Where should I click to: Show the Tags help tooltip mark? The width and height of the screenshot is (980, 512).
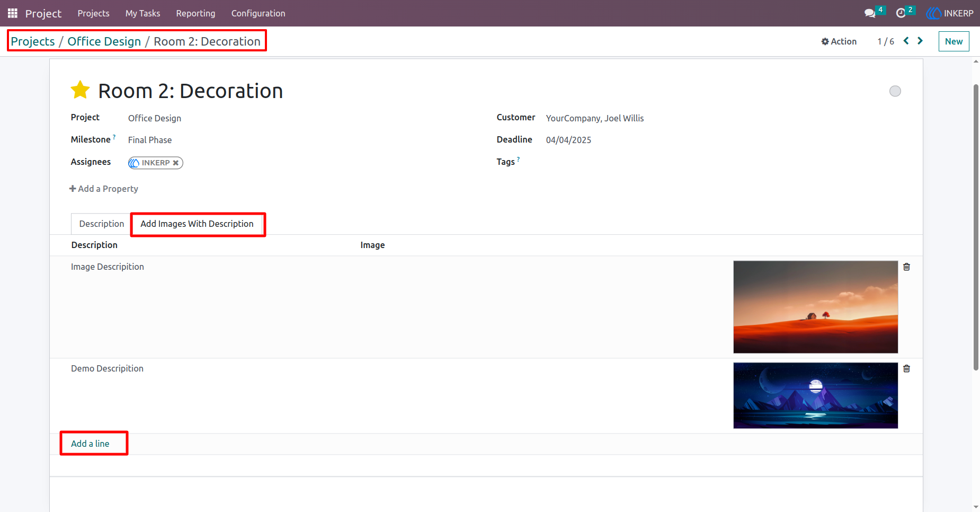click(518, 159)
